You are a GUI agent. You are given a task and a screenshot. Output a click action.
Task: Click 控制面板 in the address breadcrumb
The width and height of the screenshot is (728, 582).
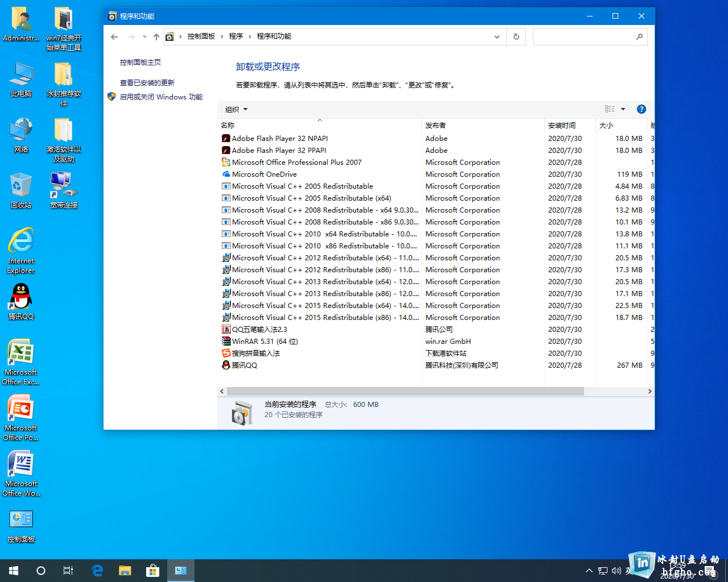[201, 36]
